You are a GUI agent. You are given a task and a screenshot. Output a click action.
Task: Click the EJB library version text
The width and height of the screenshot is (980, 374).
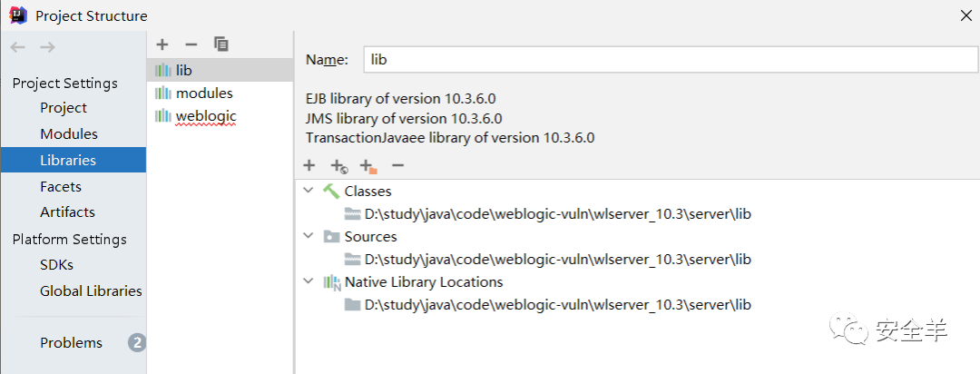(x=401, y=99)
